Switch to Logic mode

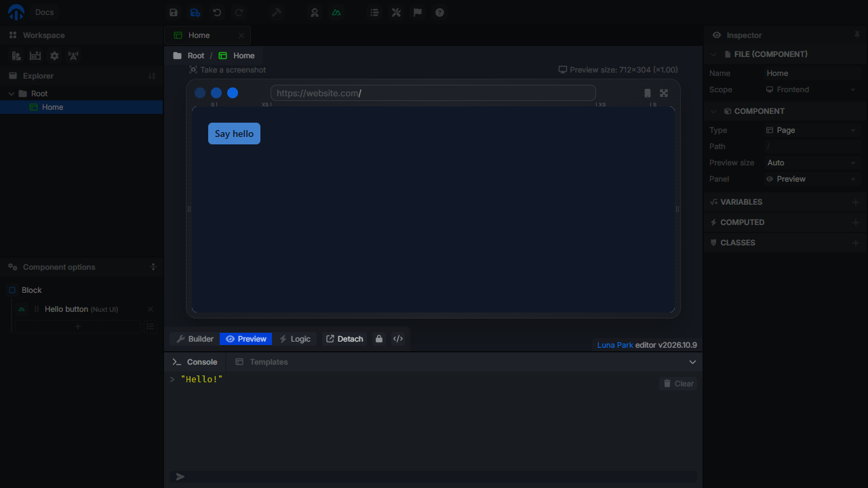(295, 339)
